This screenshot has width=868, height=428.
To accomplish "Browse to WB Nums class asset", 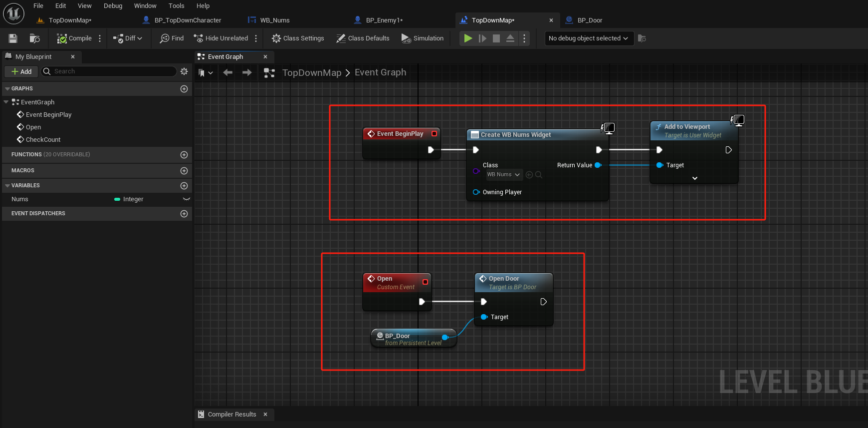I will (x=539, y=175).
